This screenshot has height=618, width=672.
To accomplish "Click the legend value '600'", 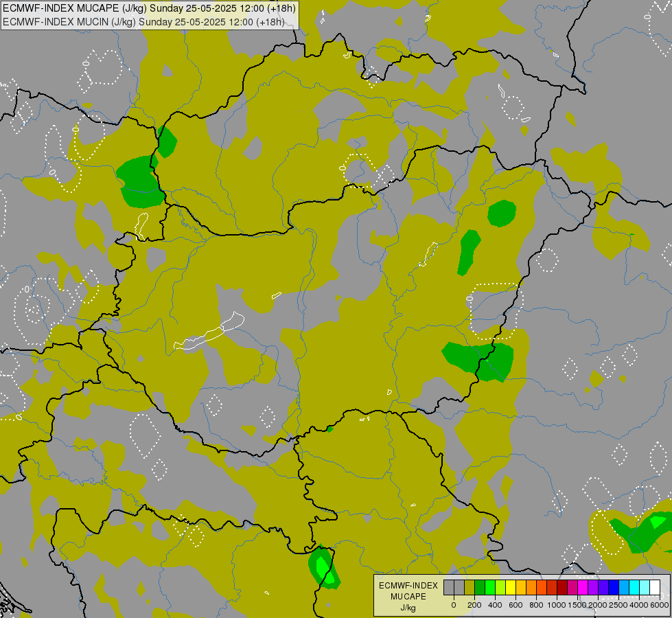I will 515,605.
